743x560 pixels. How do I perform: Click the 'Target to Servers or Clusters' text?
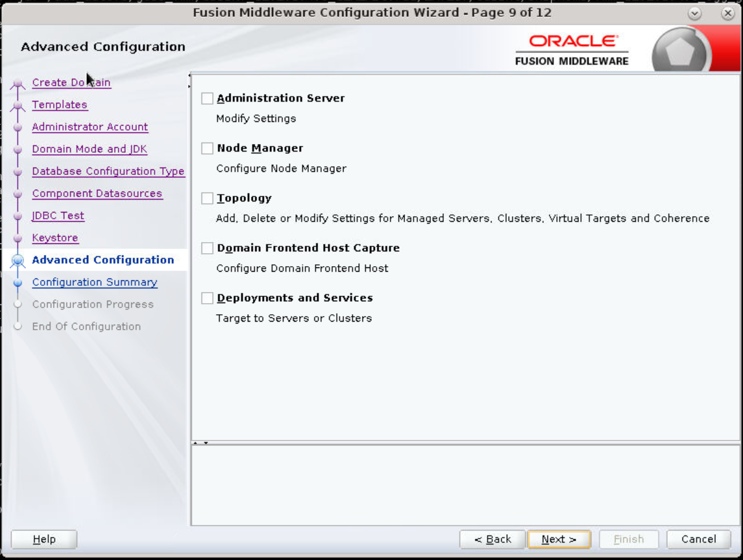(294, 318)
